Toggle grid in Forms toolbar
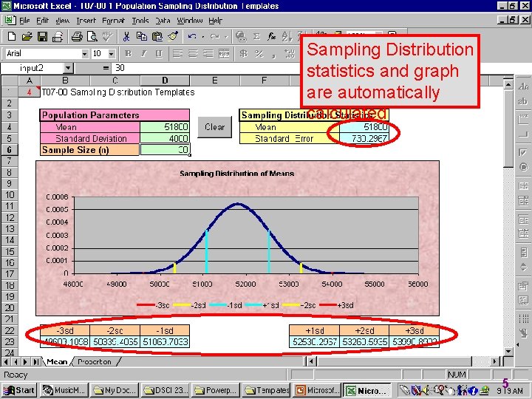 [x=523, y=318]
